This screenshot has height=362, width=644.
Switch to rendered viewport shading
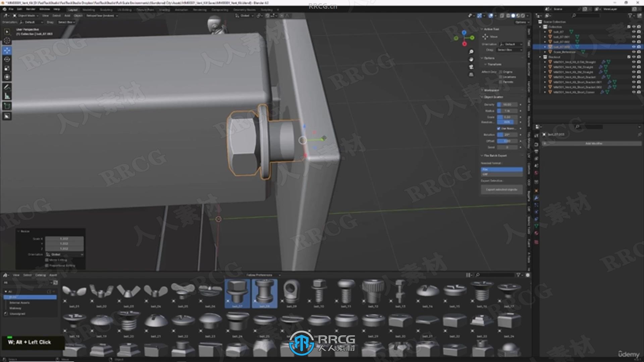[x=523, y=16]
